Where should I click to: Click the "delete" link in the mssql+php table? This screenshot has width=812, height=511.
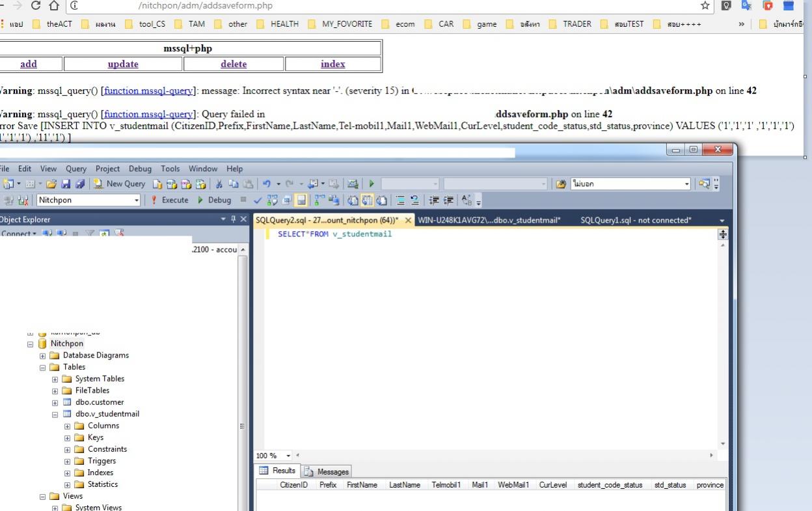point(234,64)
